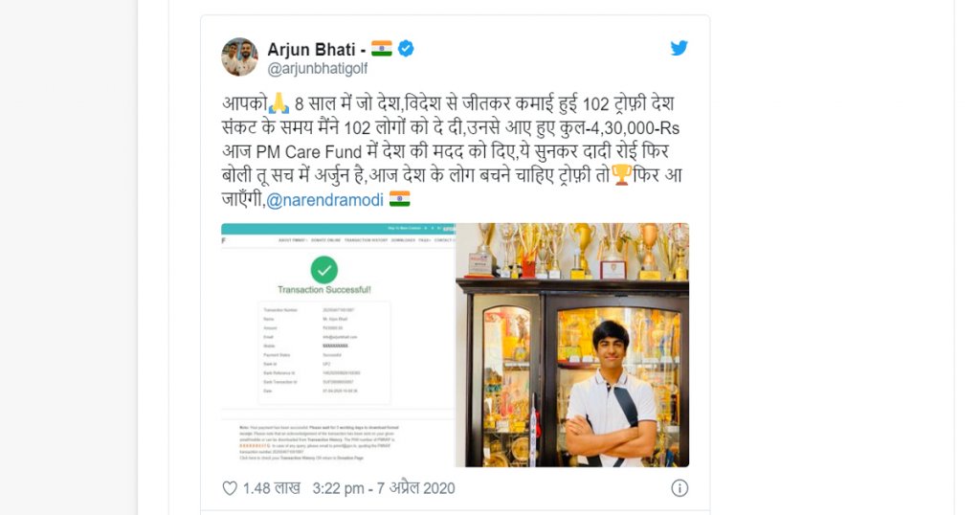The width and height of the screenshot is (980, 515).
Task: Open the @narendramodi mention link
Action: (325, 200)
